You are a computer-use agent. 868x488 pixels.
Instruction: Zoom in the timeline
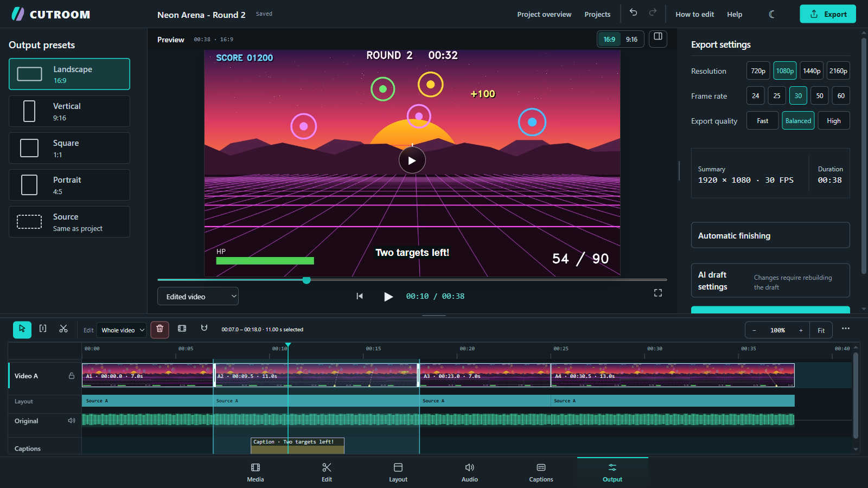pyautogui.click(x=801, y=330)
